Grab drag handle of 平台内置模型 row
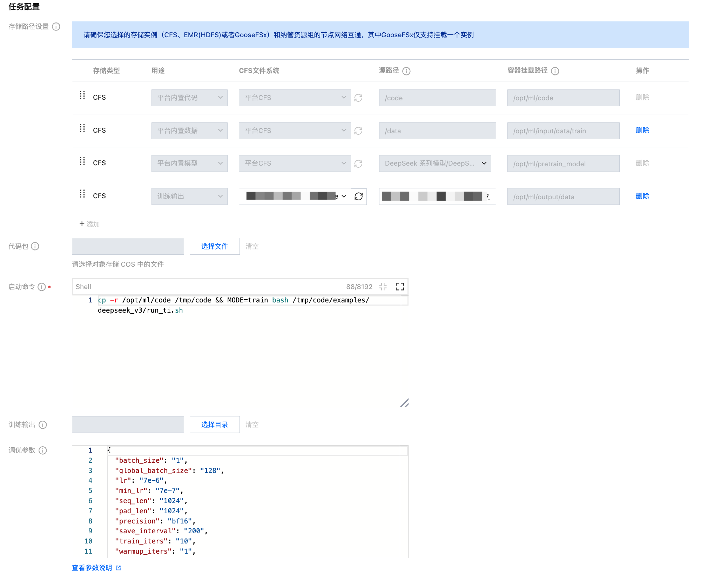Image resolution: width=728 pixels, height=581 pixels. click(82, 161)
